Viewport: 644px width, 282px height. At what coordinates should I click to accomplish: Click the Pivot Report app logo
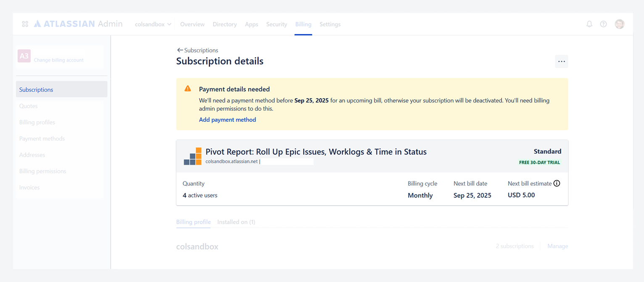[x=193, y=157]
